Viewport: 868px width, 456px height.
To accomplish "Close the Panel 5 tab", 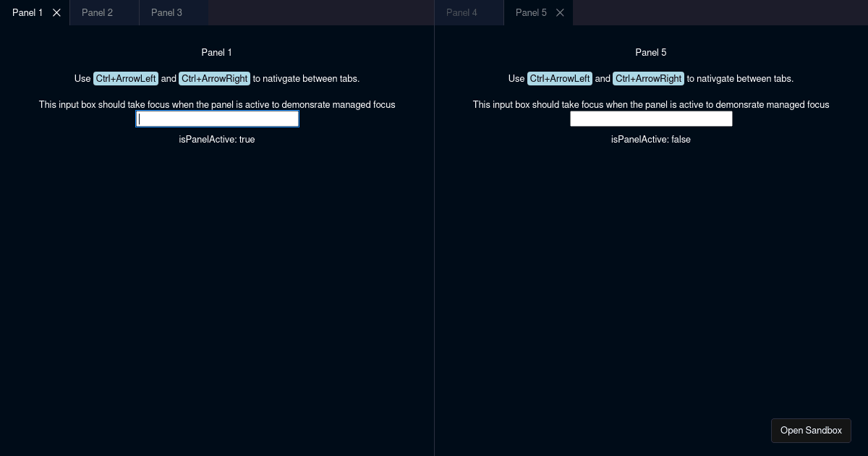I will (560, 12).
